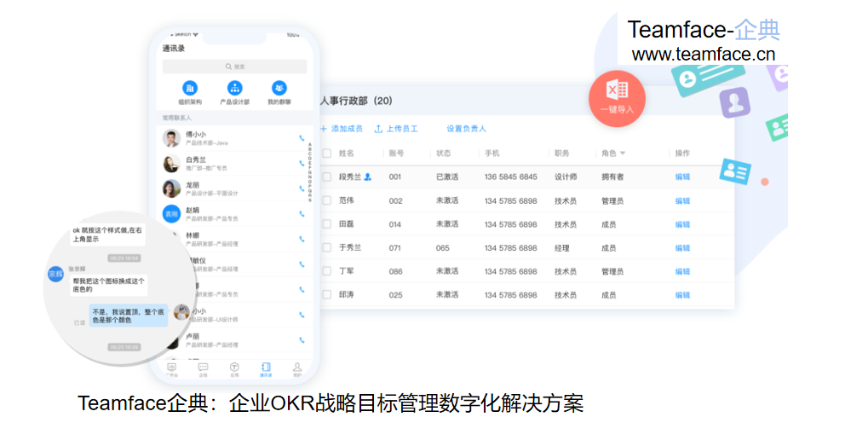Tap the chat message ok 就按这个样式做
This screenshot has height=423, width=868.
[x=107, y=234]
